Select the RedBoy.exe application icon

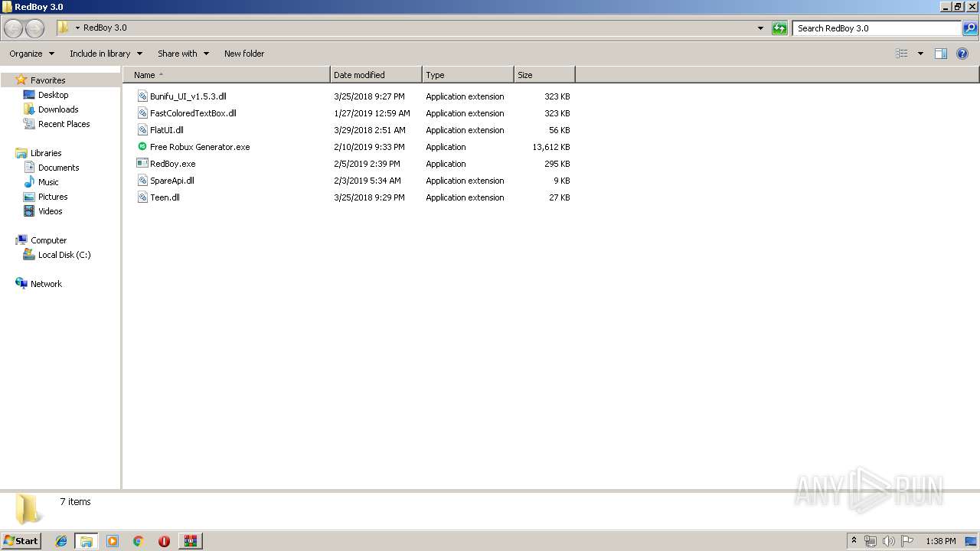pyautogui.click(x=142, y=164)
